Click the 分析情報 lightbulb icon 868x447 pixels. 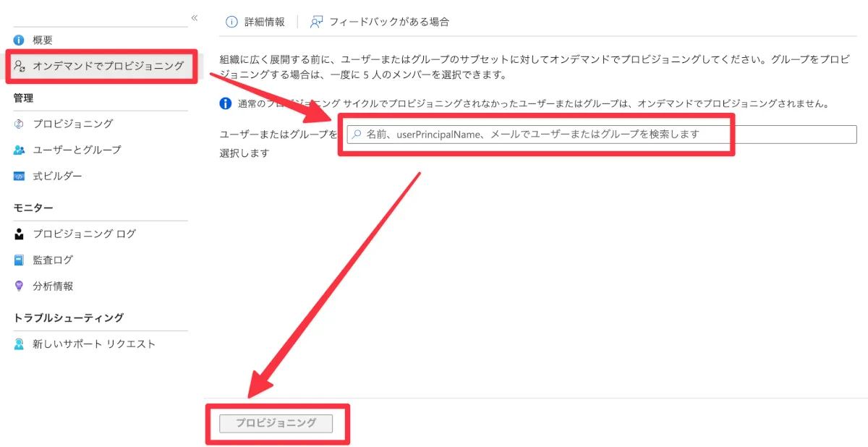tap(20, 286)
